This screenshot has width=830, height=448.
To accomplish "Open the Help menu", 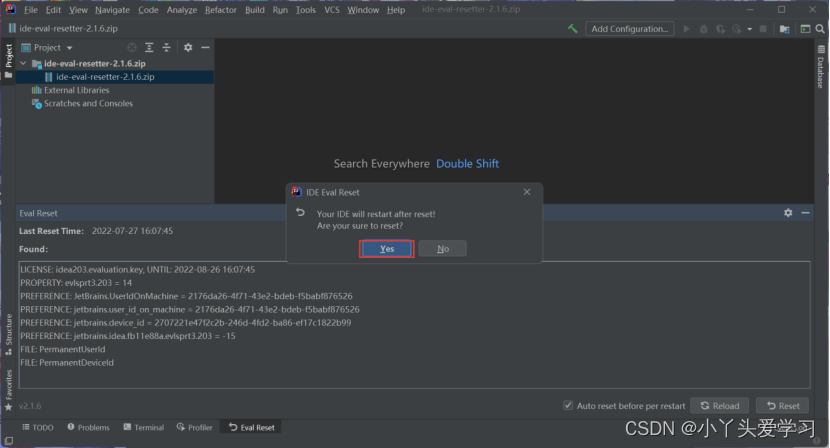I will [x=395, y=10].
